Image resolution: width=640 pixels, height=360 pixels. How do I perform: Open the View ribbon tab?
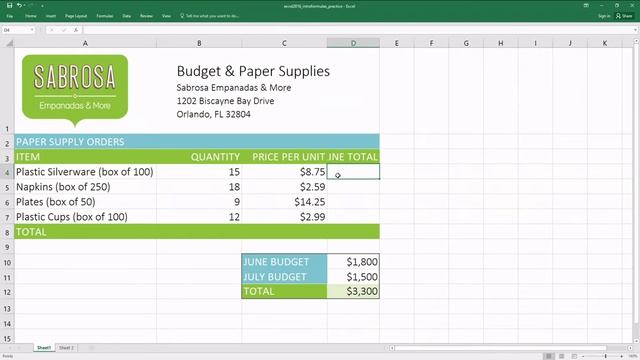pyautogui.click(x=166, y=16)
